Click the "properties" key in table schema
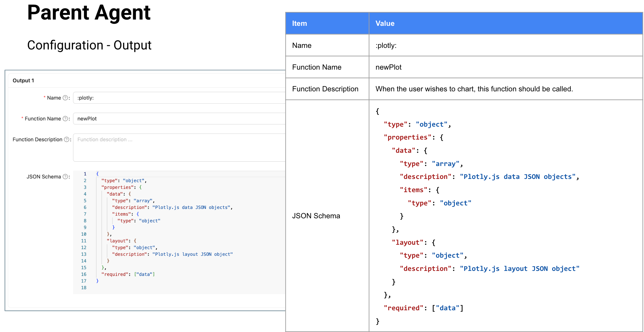644x332 pixels. click(x=408, y=137)
